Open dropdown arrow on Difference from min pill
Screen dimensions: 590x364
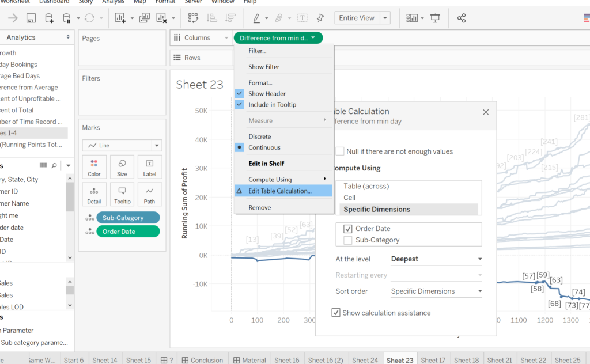(x=313, y=37)
